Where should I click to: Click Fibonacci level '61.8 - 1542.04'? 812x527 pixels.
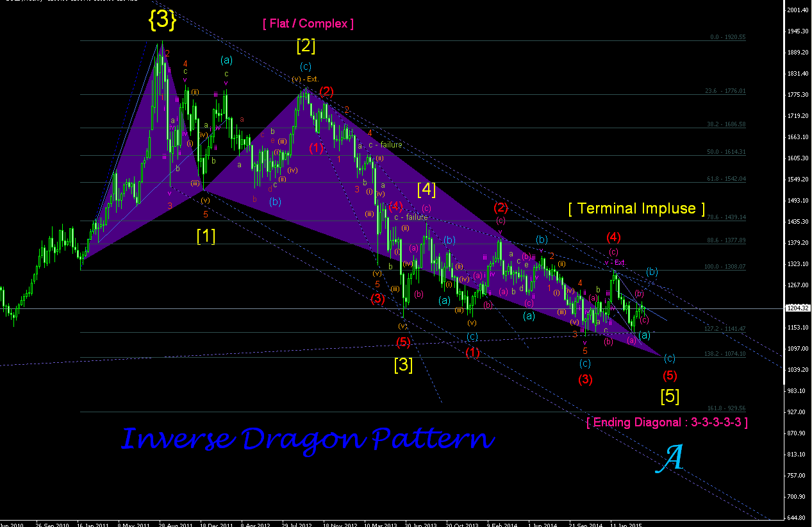coord(726,179)
